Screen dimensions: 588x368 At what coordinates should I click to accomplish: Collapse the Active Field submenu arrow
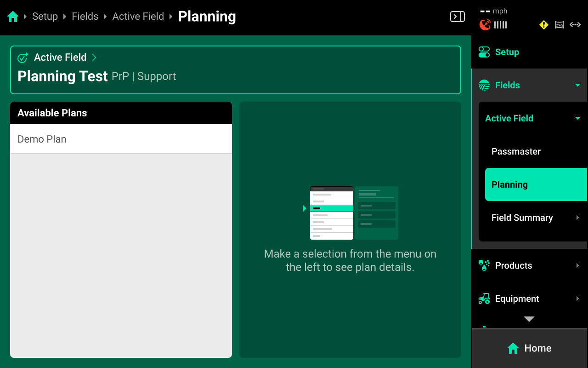tap(577, 118)
